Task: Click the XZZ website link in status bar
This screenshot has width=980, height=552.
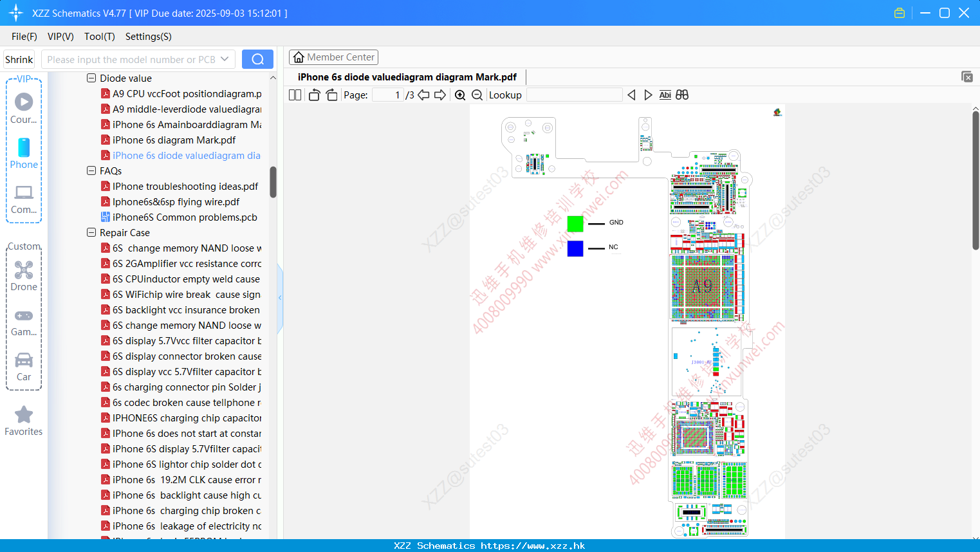Action: [533, 546]
